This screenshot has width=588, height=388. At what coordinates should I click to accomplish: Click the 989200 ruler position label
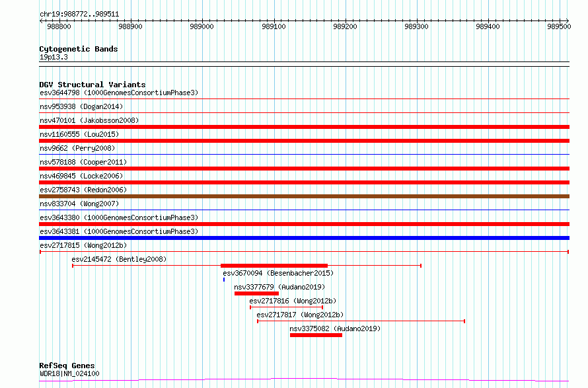(x=345, y=26)
